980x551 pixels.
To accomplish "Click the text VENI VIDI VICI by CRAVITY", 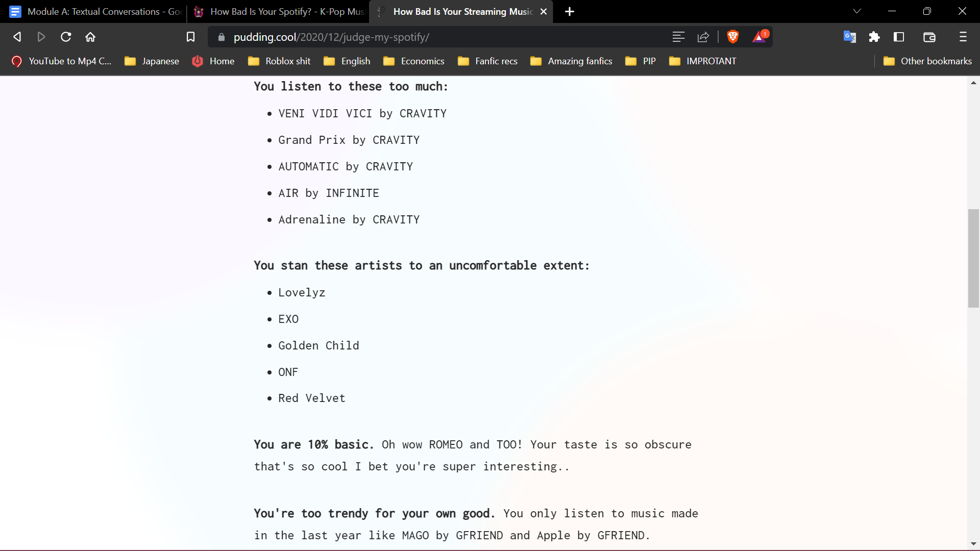I will point(362,114).
